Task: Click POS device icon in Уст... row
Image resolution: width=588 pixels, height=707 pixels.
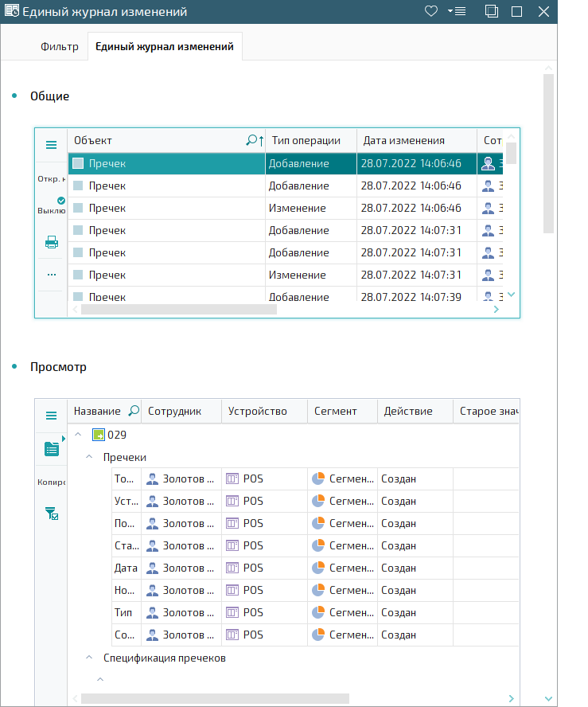Action: [x=232, y=501]
